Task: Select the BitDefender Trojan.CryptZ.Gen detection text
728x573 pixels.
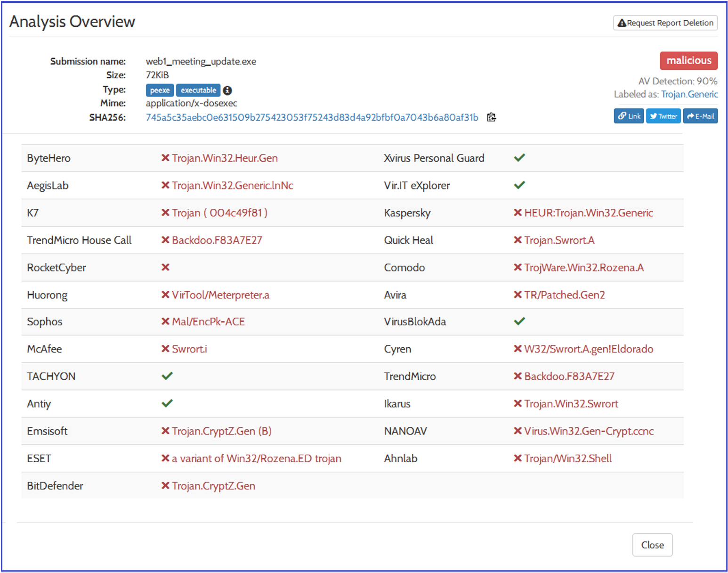Action: 213,485
